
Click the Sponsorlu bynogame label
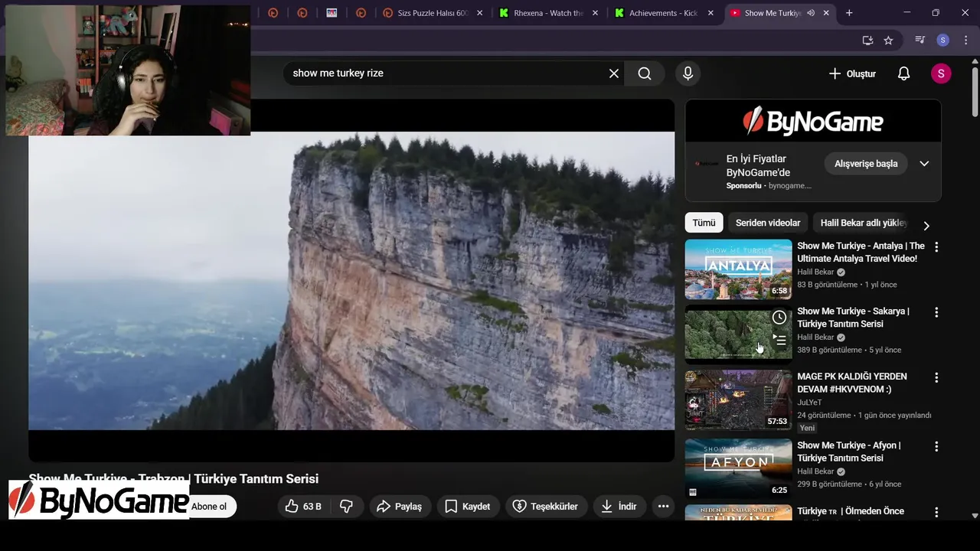click(x=769, y=186)
